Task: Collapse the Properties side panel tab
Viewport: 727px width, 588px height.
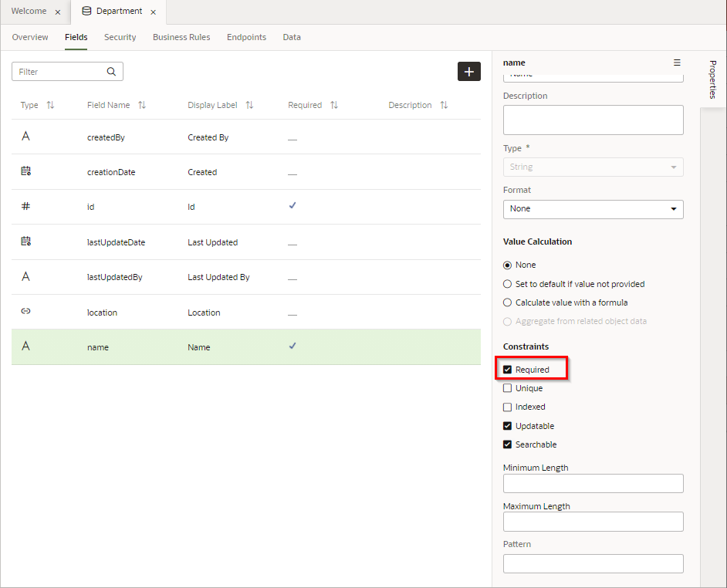Action: [x=712, y=79]
